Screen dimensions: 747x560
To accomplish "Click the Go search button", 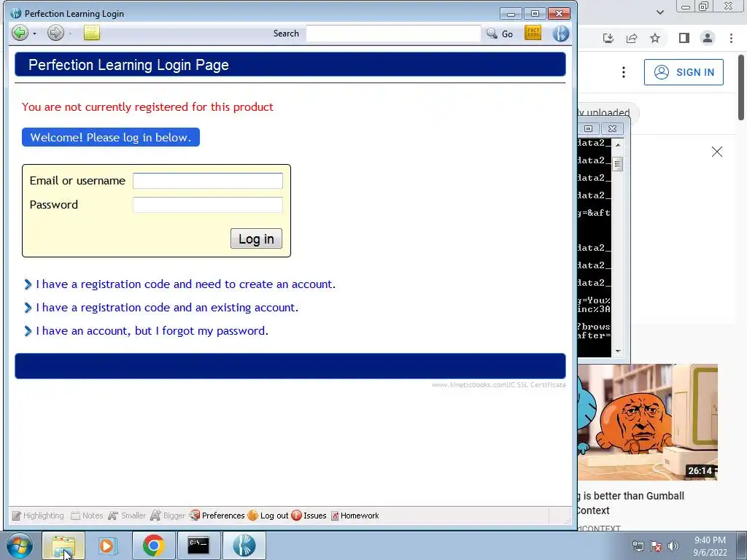I will 500,34.
